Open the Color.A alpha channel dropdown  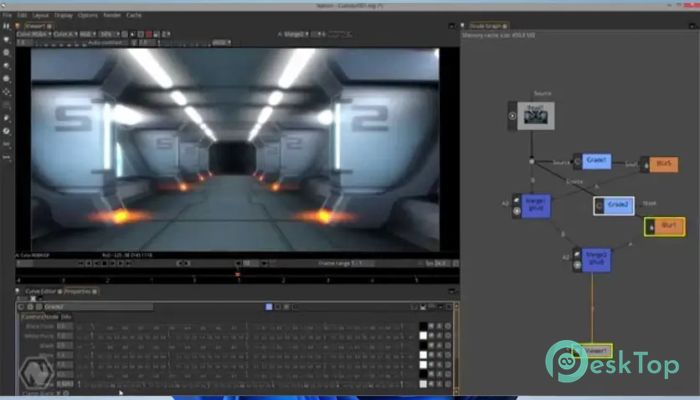[x=66, y=34]
